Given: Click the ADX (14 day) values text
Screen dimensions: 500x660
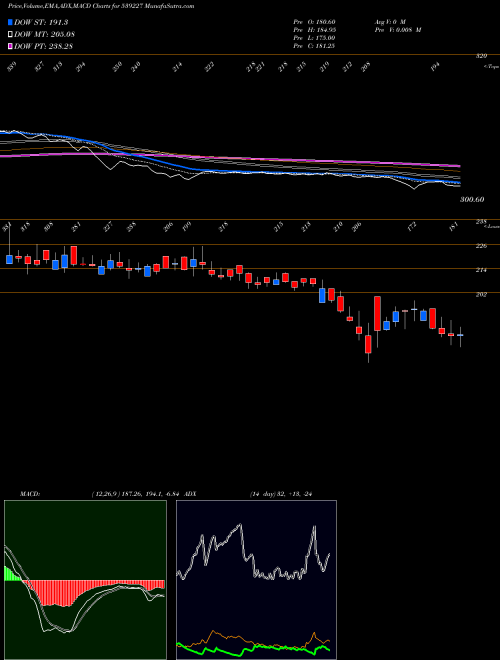Looking at the screenshot, I should (280, 494).
